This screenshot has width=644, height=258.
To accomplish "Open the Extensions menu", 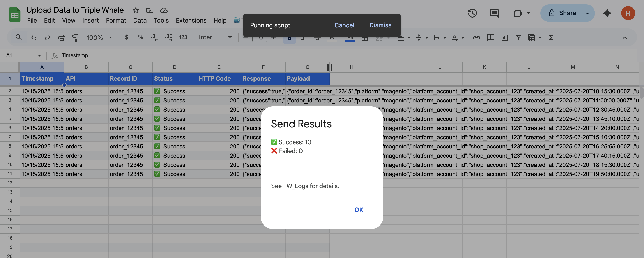I will (x=191, y=20).
